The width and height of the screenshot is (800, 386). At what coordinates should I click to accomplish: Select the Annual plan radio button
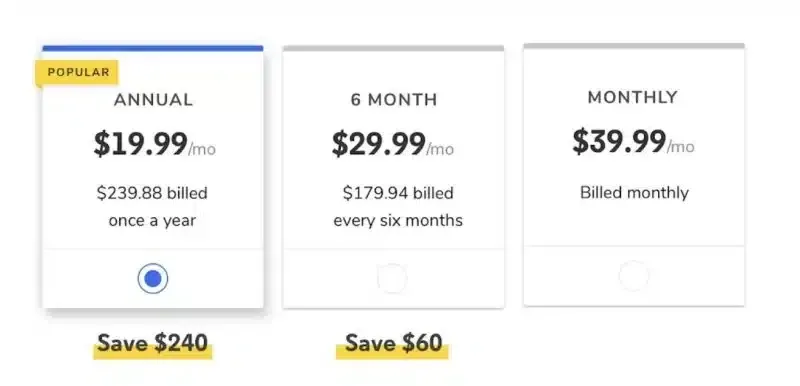point(153,278)
